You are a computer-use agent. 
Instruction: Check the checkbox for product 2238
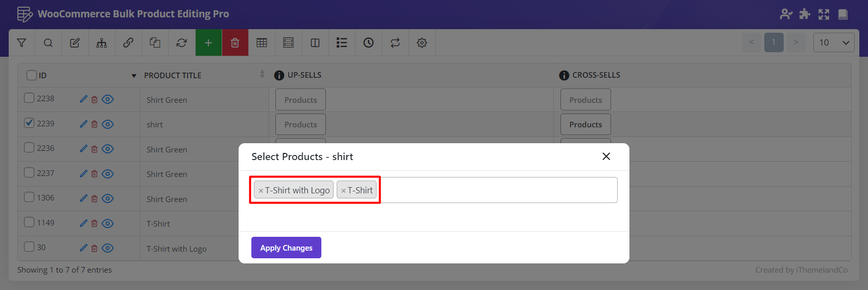[29, 98]
